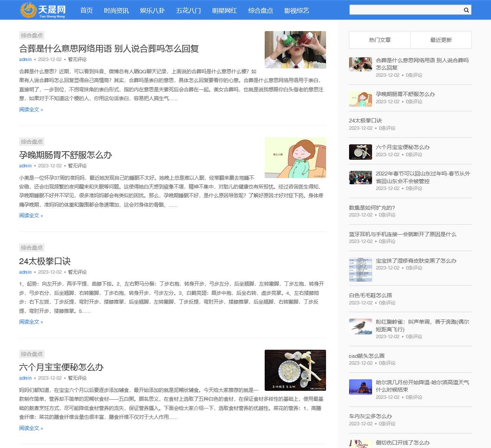Open the 24太极拳口诀 main article title

coord(45,261)
